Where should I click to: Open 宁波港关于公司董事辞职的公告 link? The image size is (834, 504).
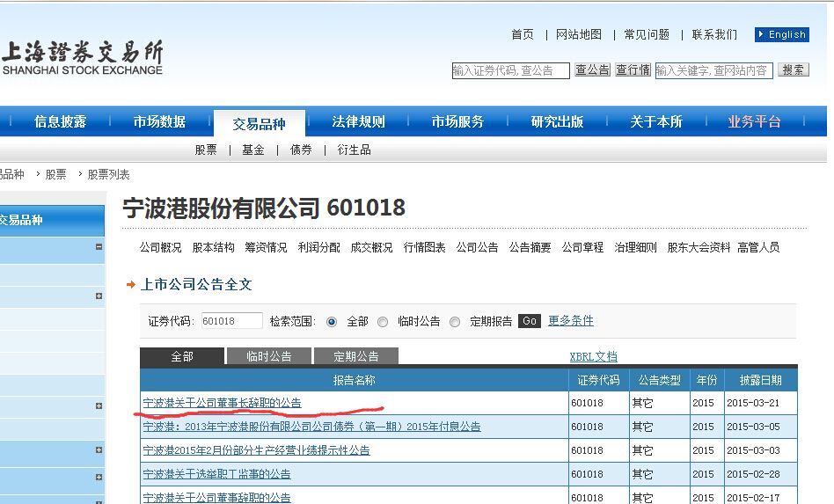tap(216, 498)
